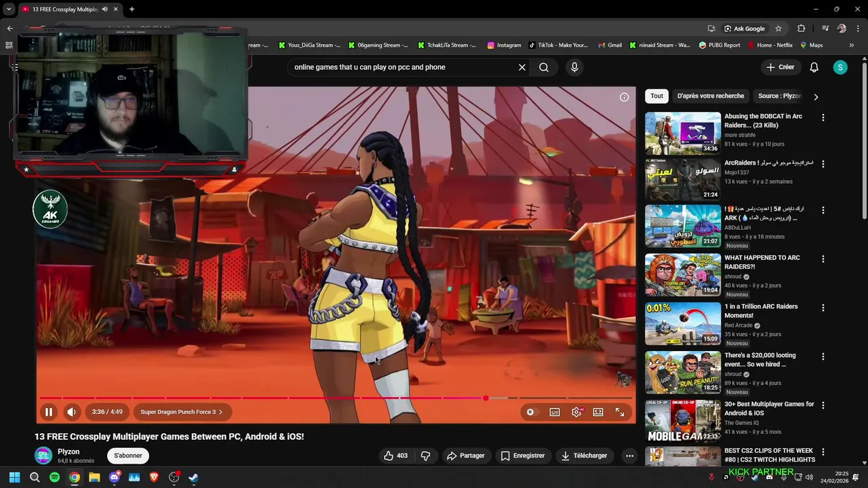Mute the video player volume
Image resolution: width=868 pixels, height=488 pixels.
pos(71,412)
